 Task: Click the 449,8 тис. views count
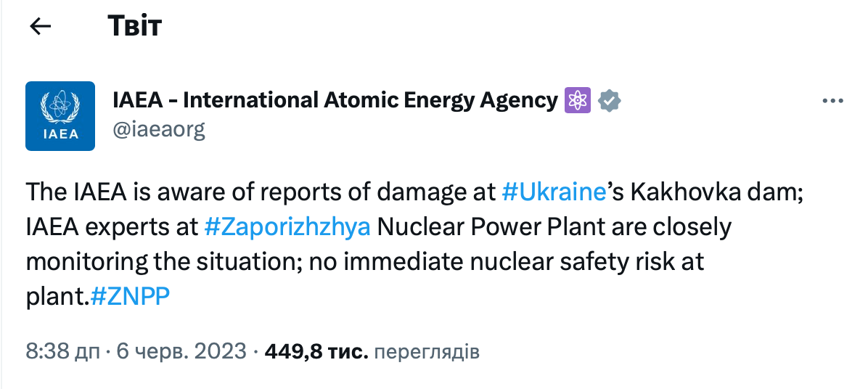point(317,353)
